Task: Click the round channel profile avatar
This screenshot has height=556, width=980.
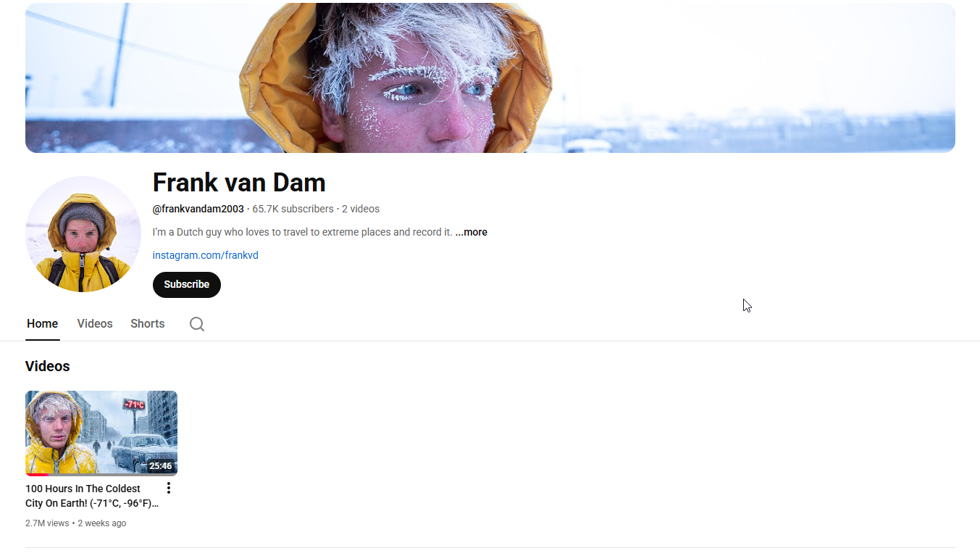Action: tap(83, 234)
